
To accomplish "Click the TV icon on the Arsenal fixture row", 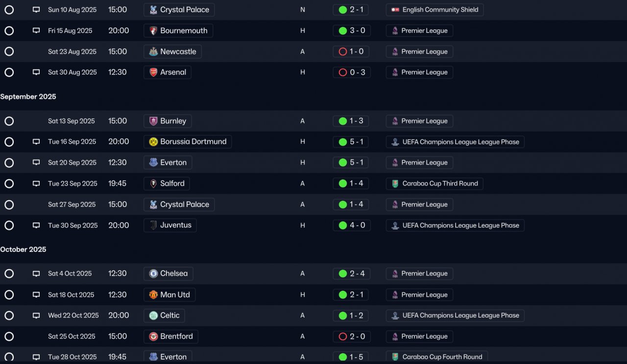I will pos(36,72).
